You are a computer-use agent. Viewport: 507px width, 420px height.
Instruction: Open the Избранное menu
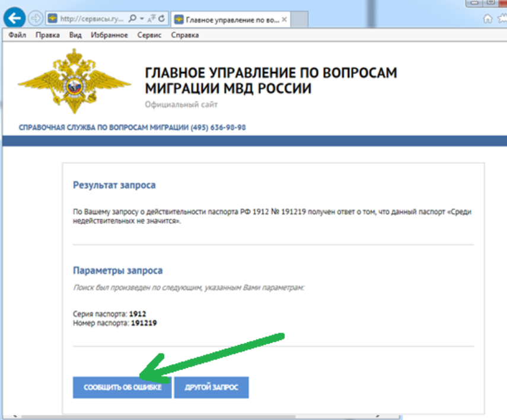[110, 35]
